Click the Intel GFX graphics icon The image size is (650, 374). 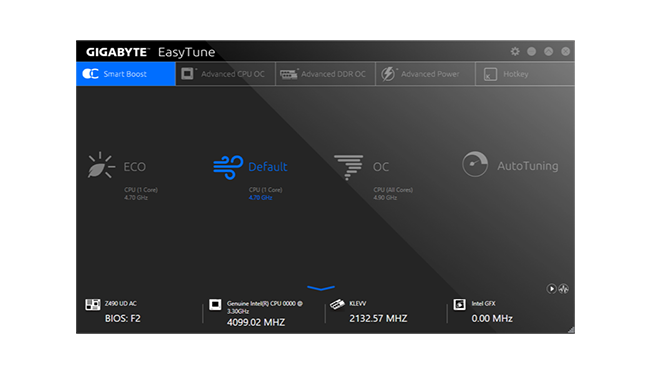tap(459, 304)
